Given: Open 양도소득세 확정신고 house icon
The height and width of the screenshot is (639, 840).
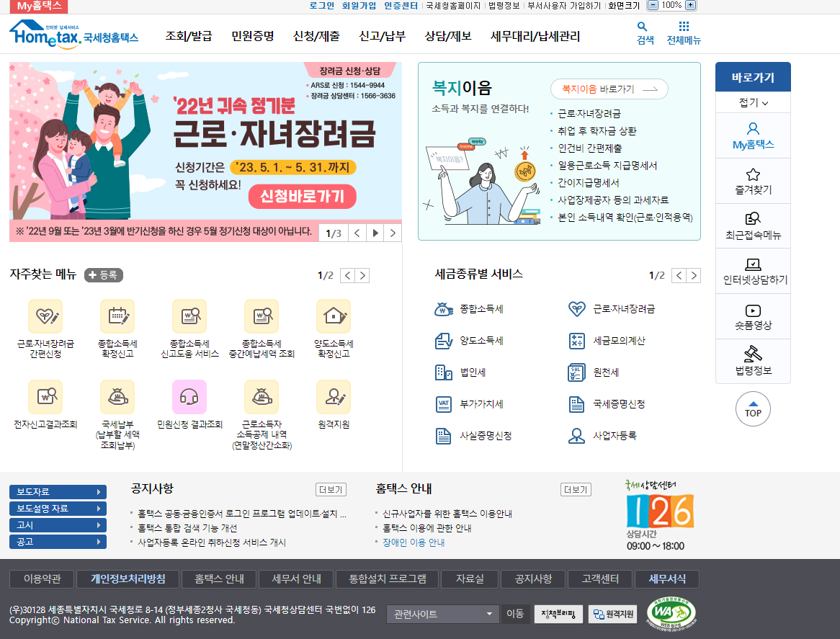Looking at the screenshot, I should (334, 316).
